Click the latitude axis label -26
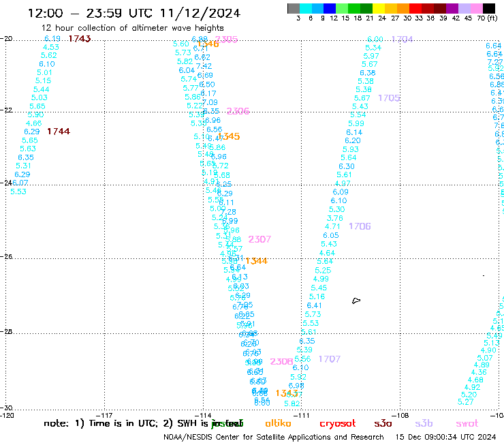The height and width of the screenshot is (443, 504). (x=6, y=257)
